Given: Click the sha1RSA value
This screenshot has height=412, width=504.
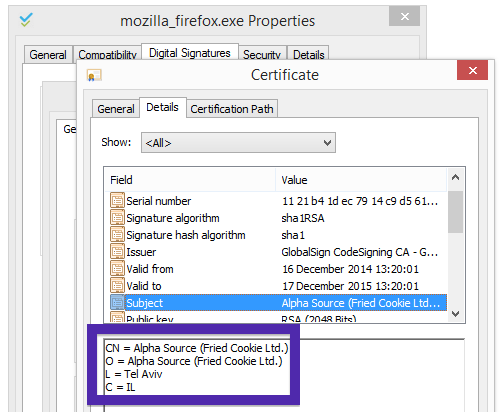Looking at the screenshot, I should (x=303, y=218).
